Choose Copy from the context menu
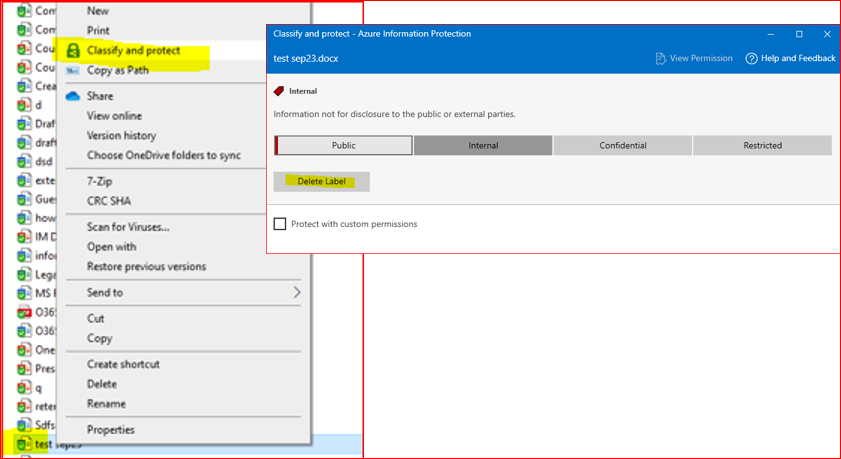 point(99,338)
